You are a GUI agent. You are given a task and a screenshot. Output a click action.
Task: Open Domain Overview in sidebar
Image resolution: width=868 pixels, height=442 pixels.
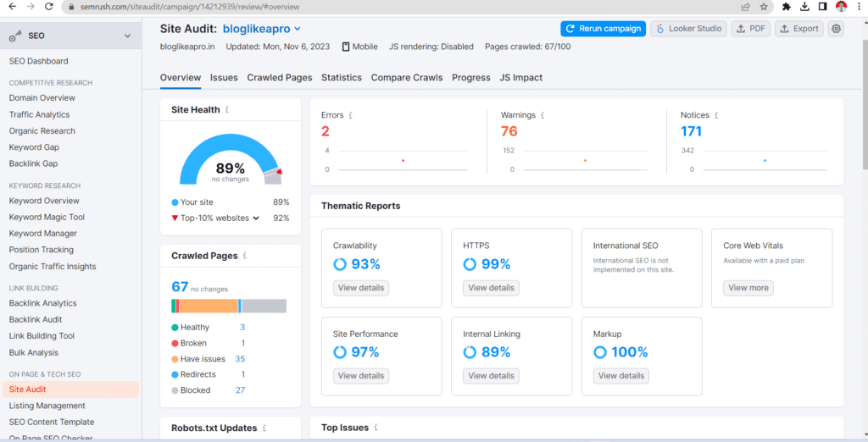click(42, 98)
